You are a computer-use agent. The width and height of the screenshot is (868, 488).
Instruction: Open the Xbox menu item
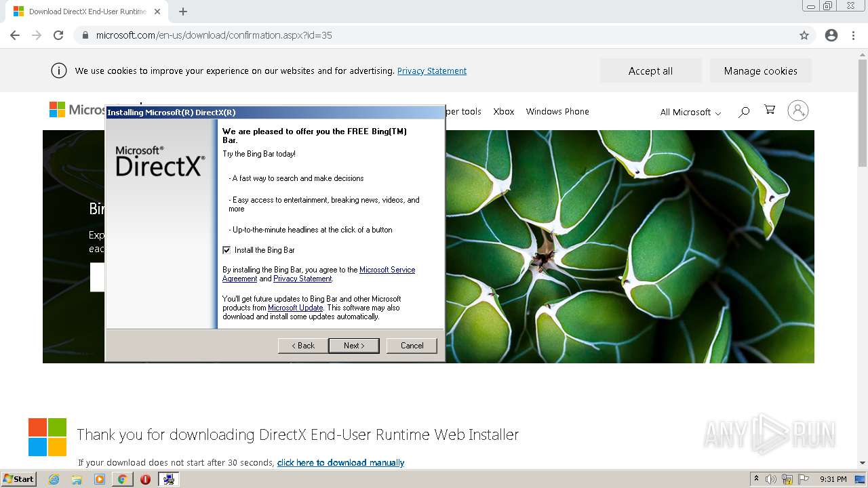coord(504,111)
